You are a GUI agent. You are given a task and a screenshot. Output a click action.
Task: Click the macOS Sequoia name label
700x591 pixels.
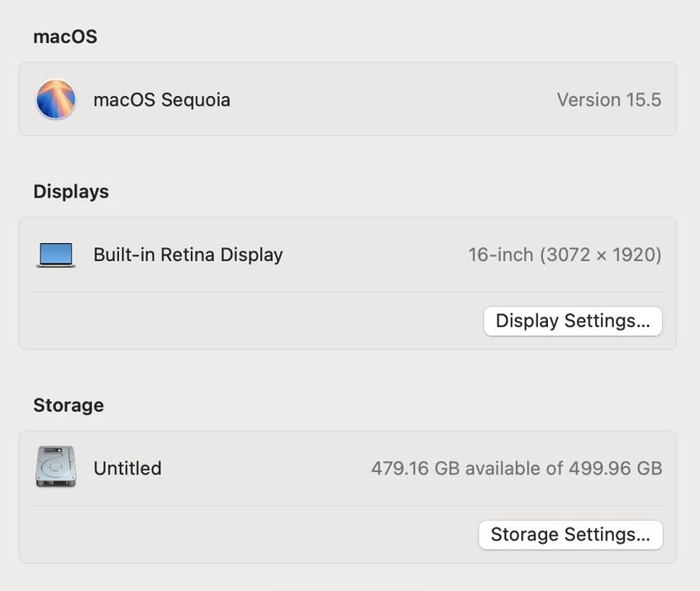[161, 100]
